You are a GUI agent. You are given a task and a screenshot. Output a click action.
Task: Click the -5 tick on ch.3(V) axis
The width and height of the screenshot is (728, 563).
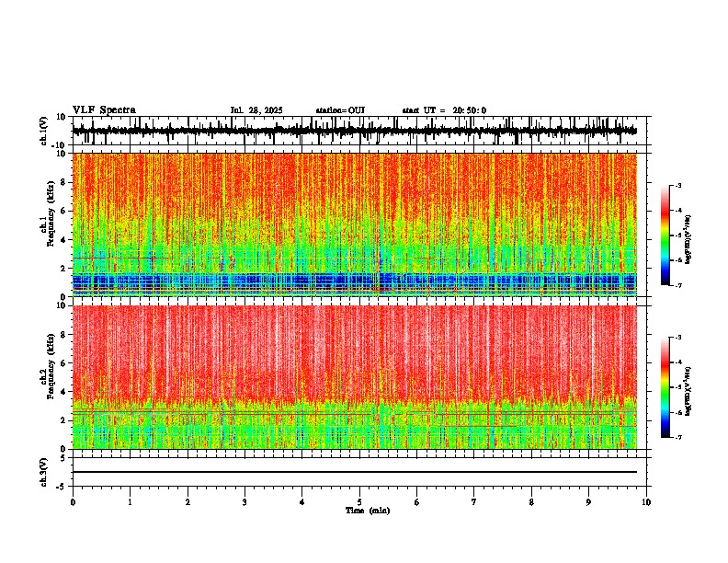tap(63, 487)
